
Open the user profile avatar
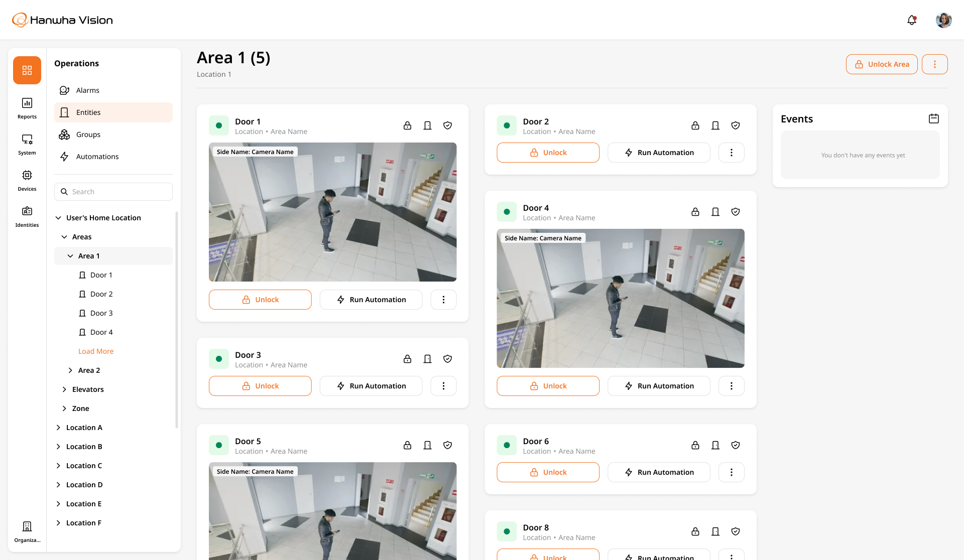(944, 20)
